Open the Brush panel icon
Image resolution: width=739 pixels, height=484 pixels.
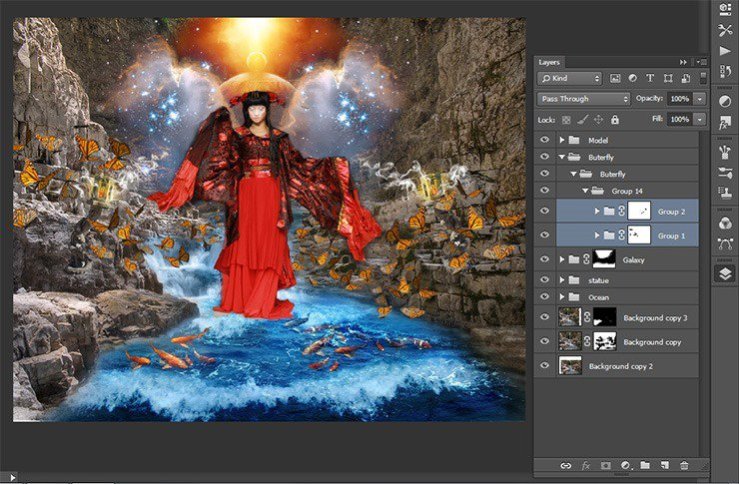point(725,172)
